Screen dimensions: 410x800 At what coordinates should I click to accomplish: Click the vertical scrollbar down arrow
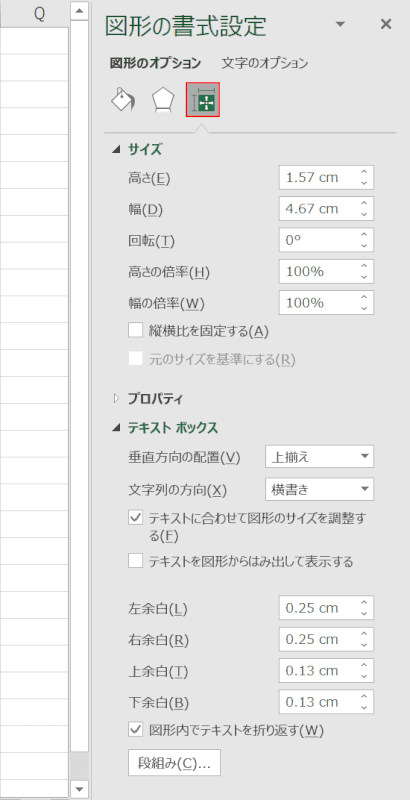tap(80, 789)
